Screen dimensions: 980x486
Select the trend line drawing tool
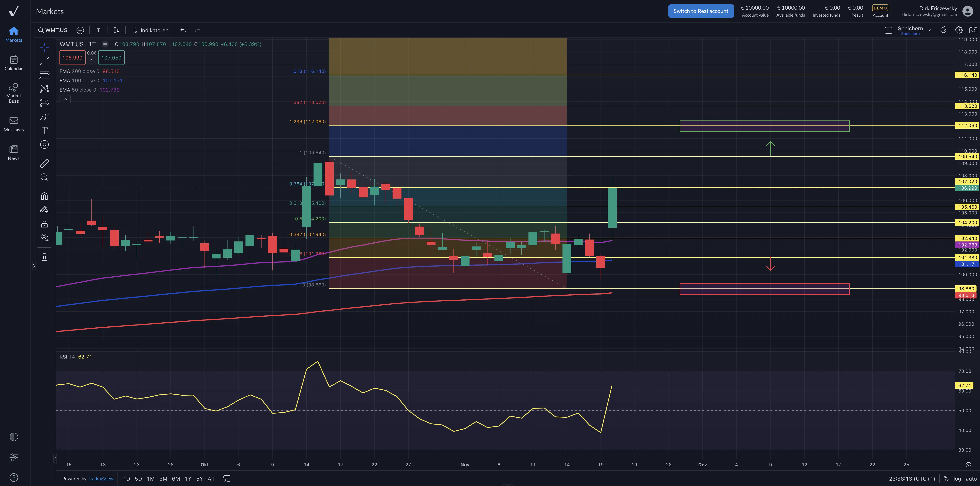(x=44, y=61)
